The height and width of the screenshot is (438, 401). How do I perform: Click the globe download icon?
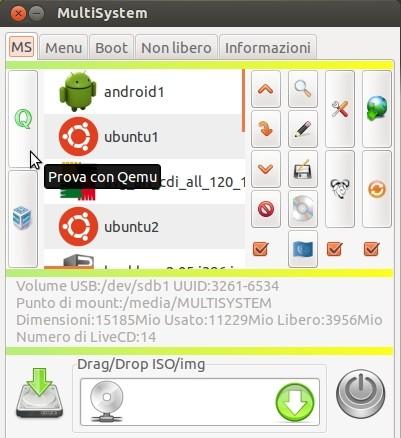pyautogui.click(x=377, y=109)
